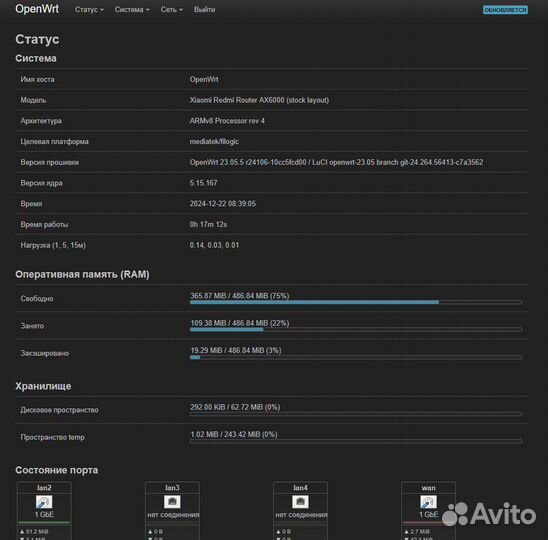548x540 pixels.
Task: Expand the Сеть menu
Action: click(x=172, y=10)
